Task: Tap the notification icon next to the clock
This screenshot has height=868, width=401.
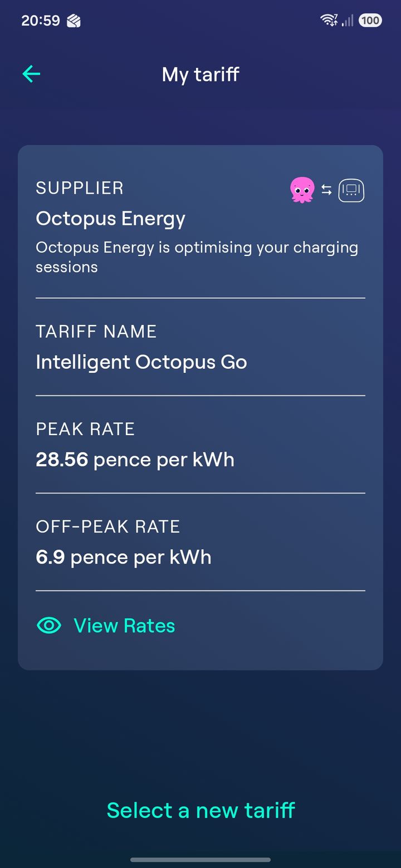Action: tap(74, 21)
